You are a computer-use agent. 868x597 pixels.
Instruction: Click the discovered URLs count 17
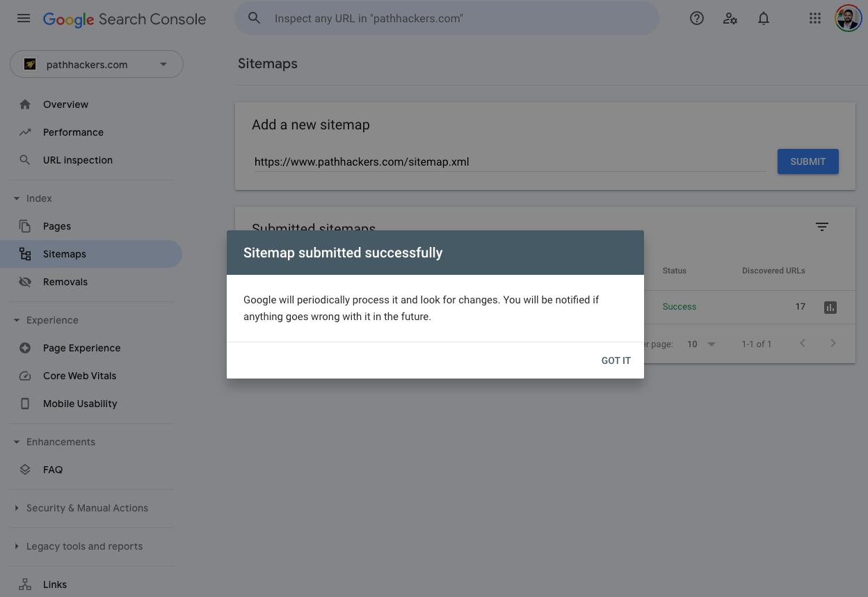pos(801,307)
